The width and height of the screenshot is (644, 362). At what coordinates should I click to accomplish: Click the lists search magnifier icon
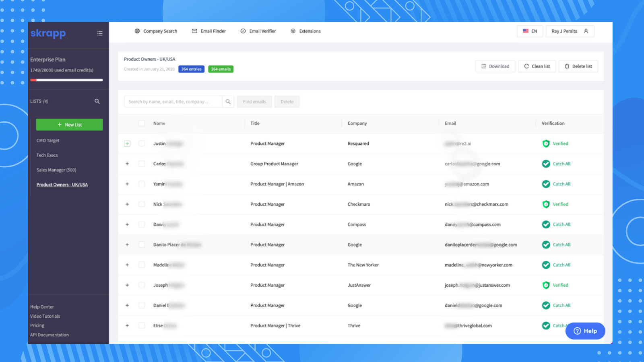(x=97, y=101)
